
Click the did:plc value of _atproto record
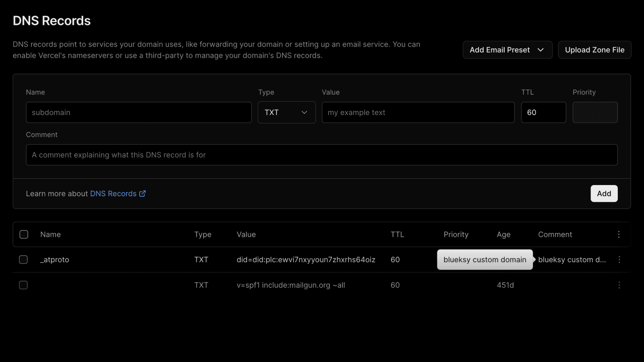pyautogui.click(x=306, y=260)
